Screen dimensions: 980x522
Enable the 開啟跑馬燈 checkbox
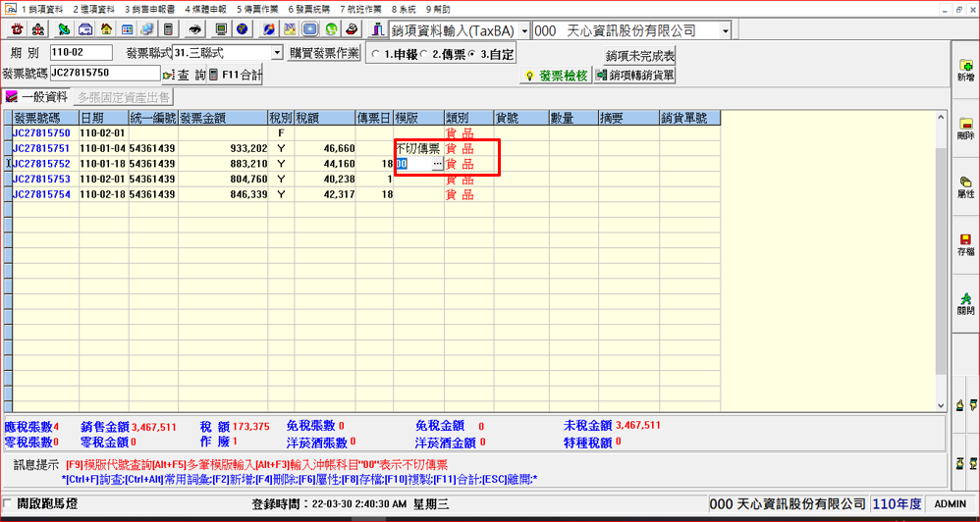(x=7, y=503)
